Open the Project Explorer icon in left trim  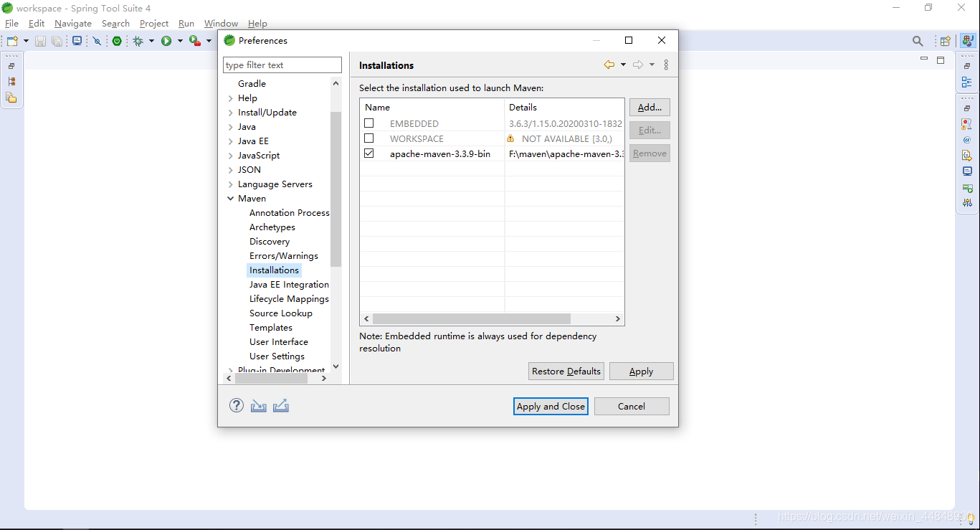coord(11,98)
